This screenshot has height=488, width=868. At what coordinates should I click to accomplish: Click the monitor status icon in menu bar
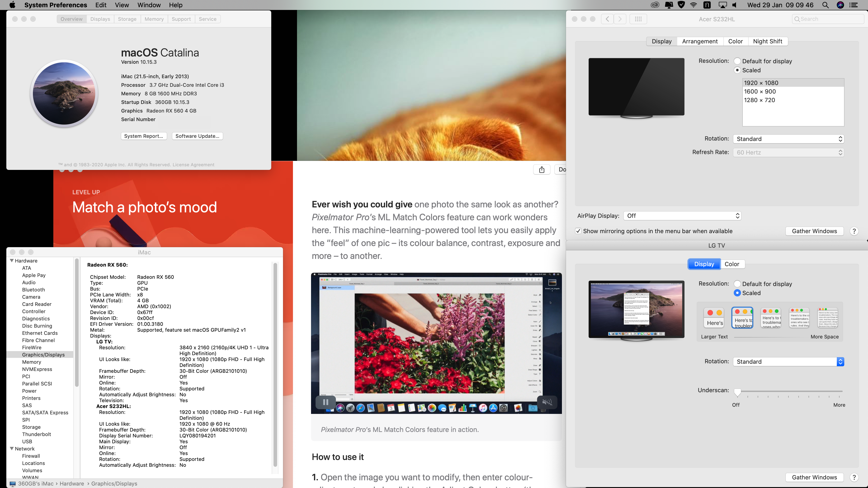(669, 5)
